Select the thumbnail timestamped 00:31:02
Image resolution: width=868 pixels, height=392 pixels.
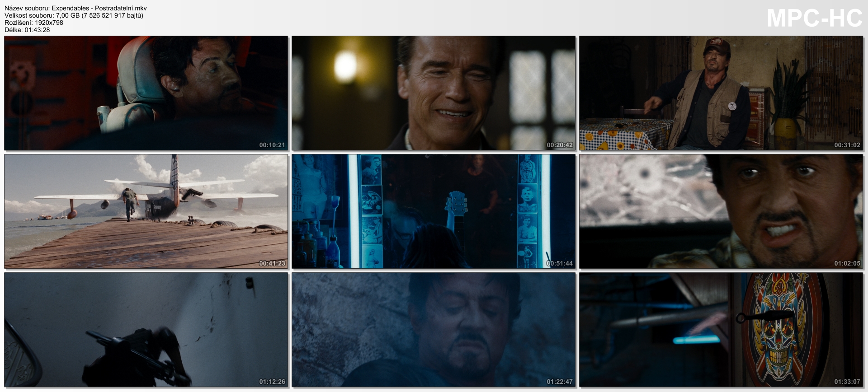pos(721,93)
